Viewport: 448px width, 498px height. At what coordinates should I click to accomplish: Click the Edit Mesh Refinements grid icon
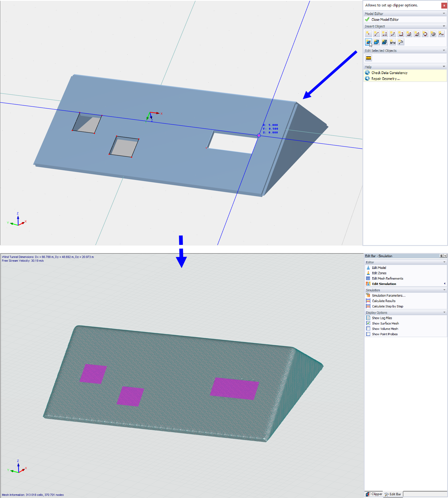tap(368, 278)
